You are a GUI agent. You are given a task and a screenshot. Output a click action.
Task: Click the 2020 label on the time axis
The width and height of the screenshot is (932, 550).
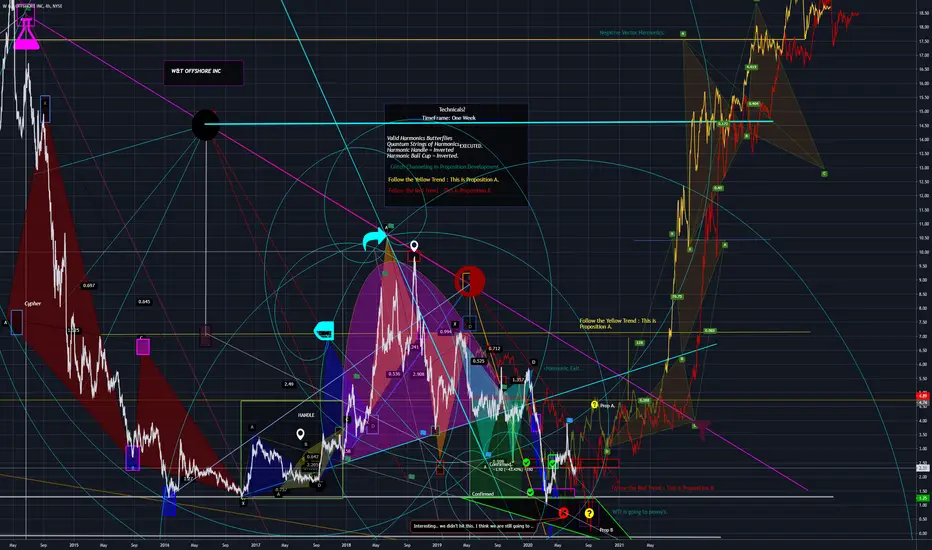[528, 545]
